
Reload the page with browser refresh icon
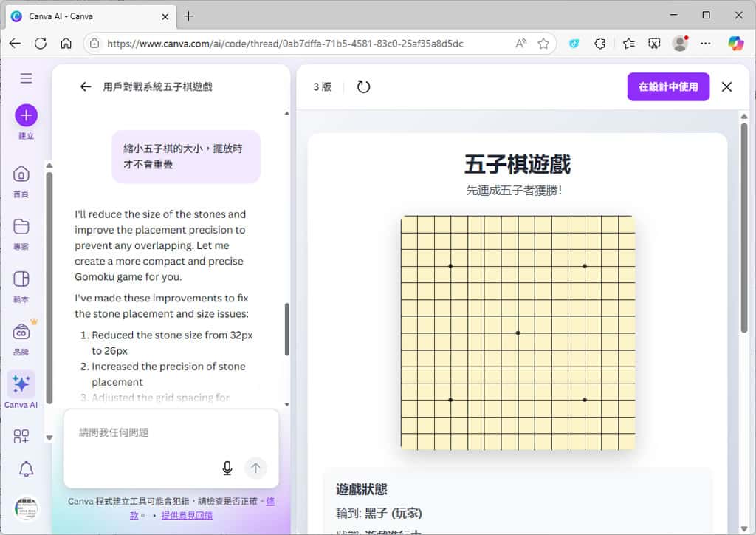(x=41, y=44)
